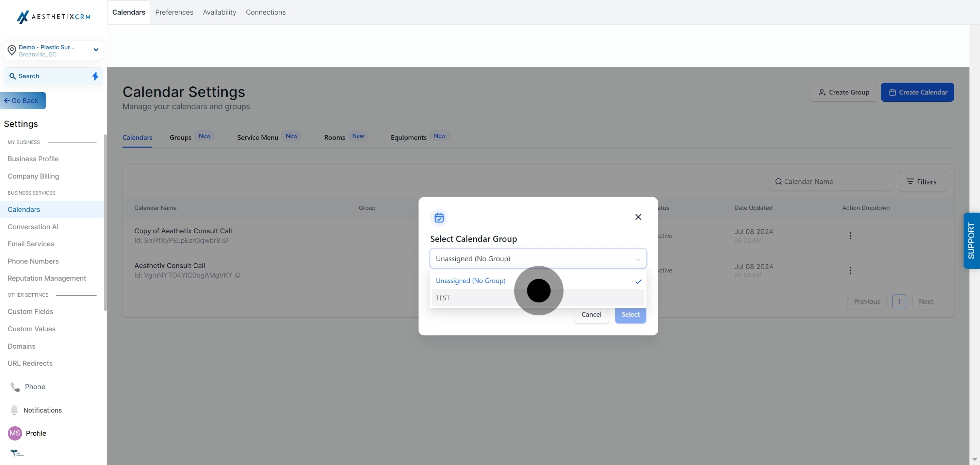
Task: Open actions menu for Copy of Aesthetix Consult Call
Action: pos(850,236)
